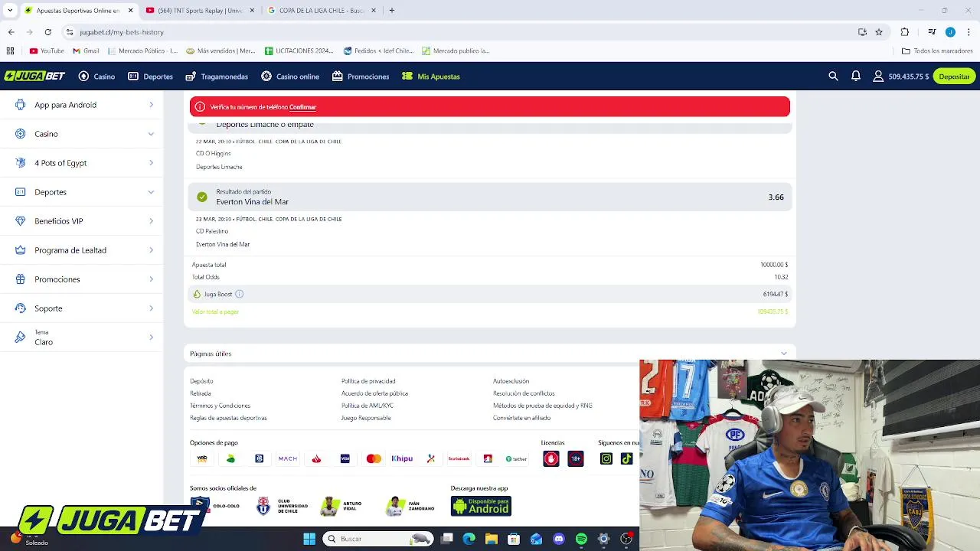Click the Windows taskbar Buscar search box
Image resolution: width=980 pixels, height=551 pixels.
[x=378, y=539]
